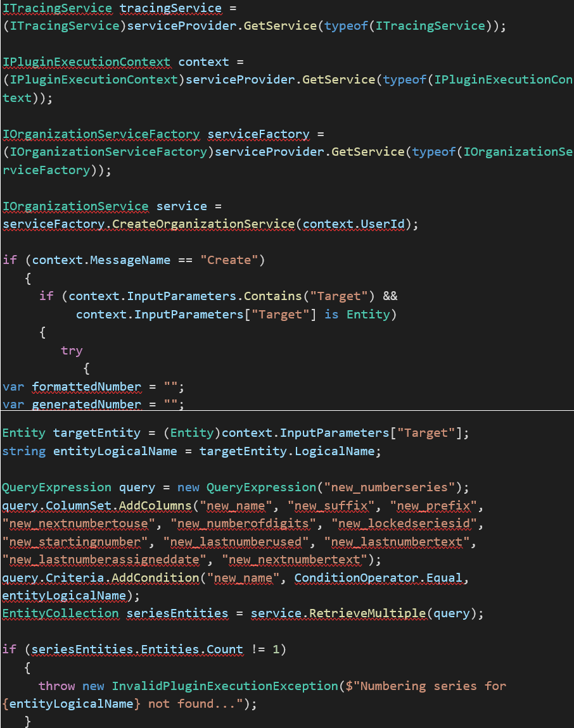
Task: Click the "new_lockedseriesid" string
Action: pos(404,524)
